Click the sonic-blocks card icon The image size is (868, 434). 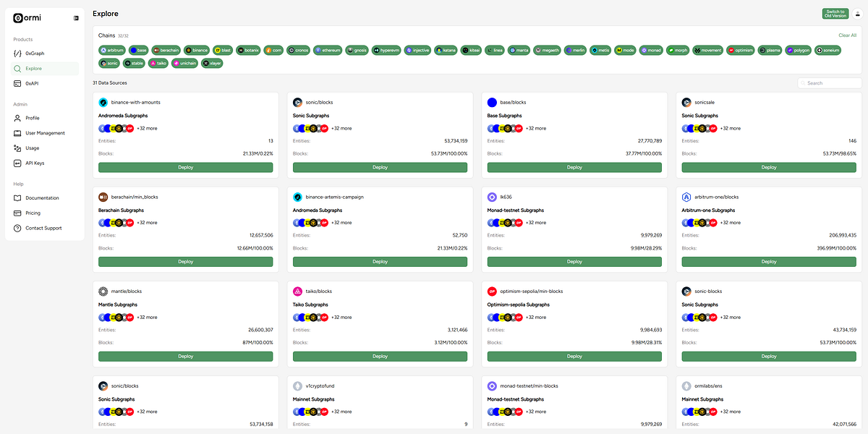[x=686, y=292]
